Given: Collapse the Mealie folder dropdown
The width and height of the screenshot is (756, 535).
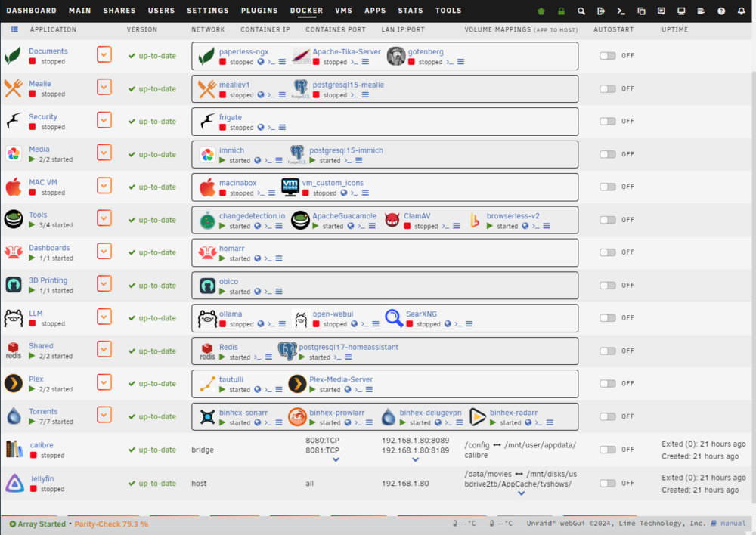Looking at the screenshot, I should coord(104,87).
